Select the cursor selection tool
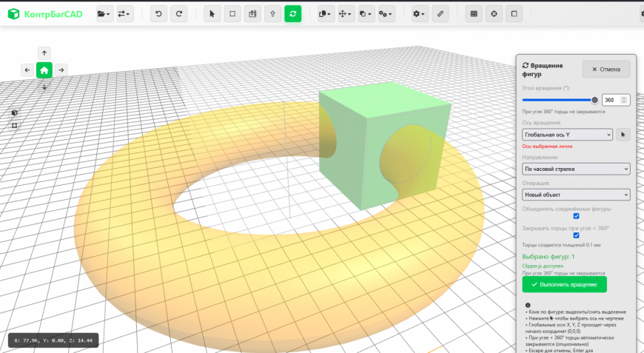The width and height of the screenshot is (644, 353). tap(212, 14)
